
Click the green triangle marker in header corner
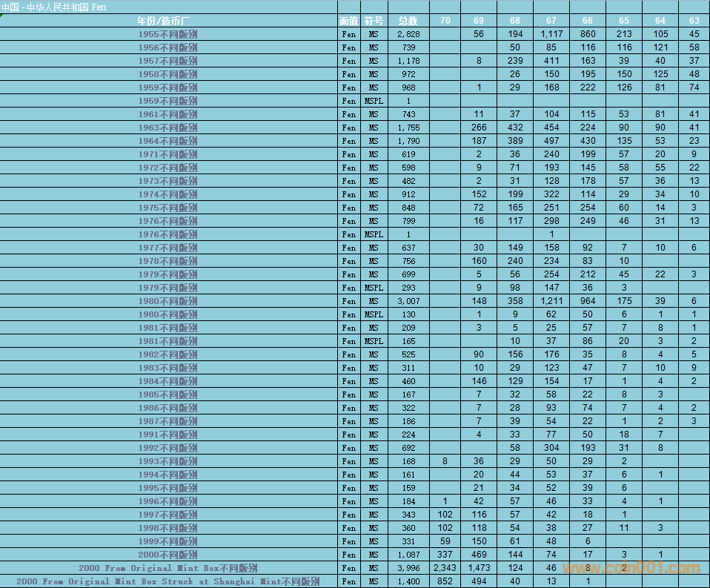click(2, 16)
